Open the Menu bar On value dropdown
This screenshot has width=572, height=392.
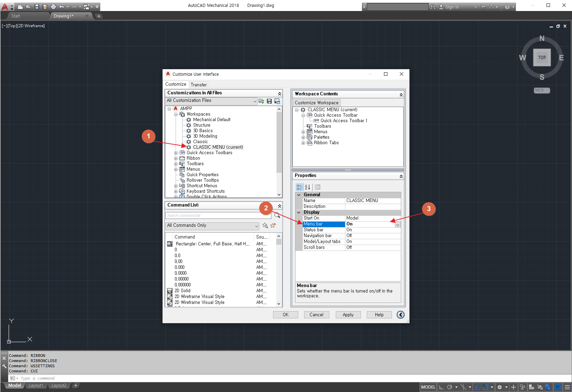(398, 224)
